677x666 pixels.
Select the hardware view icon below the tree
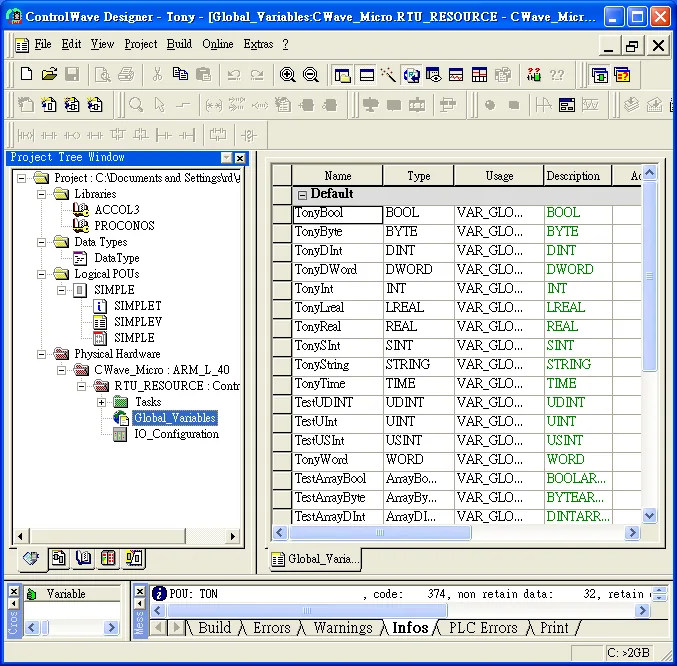[x=108, y=559]
